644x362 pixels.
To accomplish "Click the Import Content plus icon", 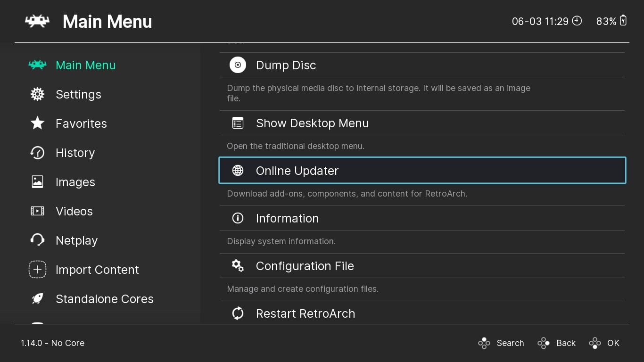I will [x=37, y=270].
